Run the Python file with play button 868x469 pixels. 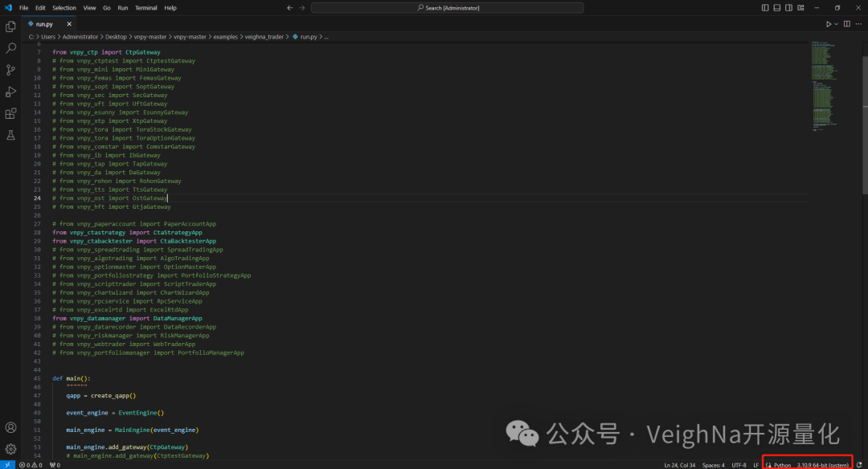pos(829,24)
